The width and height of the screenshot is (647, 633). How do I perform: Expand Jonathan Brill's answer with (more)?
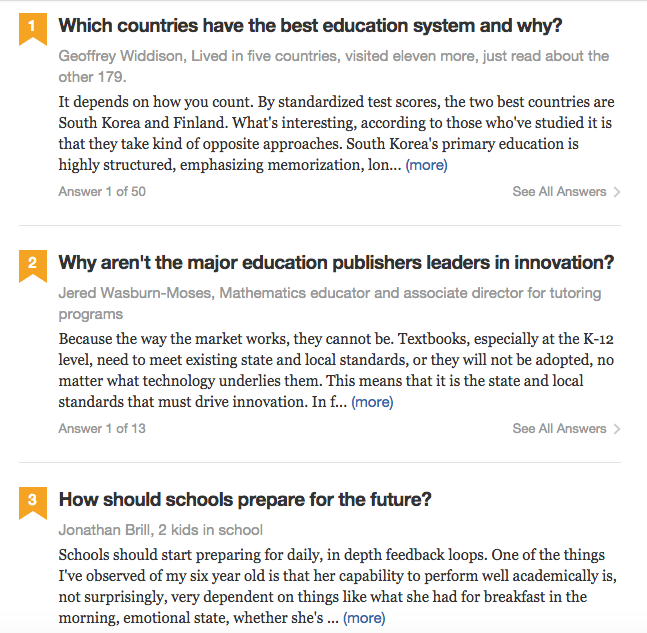(x=363, y=618)
